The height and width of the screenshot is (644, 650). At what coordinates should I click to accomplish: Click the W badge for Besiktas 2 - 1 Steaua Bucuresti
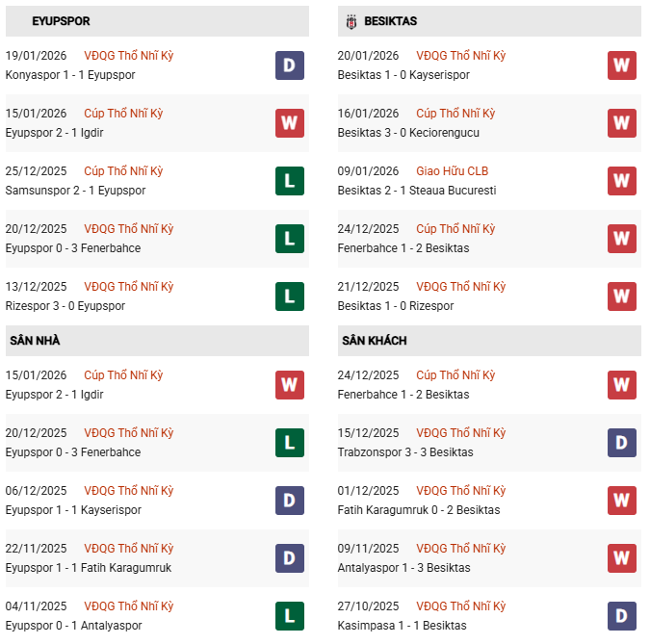622,181
